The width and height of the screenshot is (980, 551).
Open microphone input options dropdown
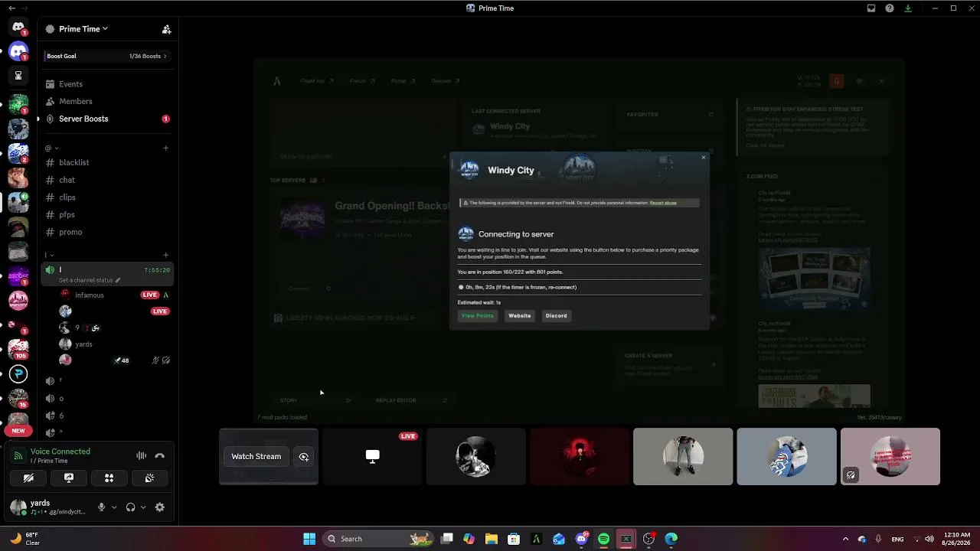point(114,507)
